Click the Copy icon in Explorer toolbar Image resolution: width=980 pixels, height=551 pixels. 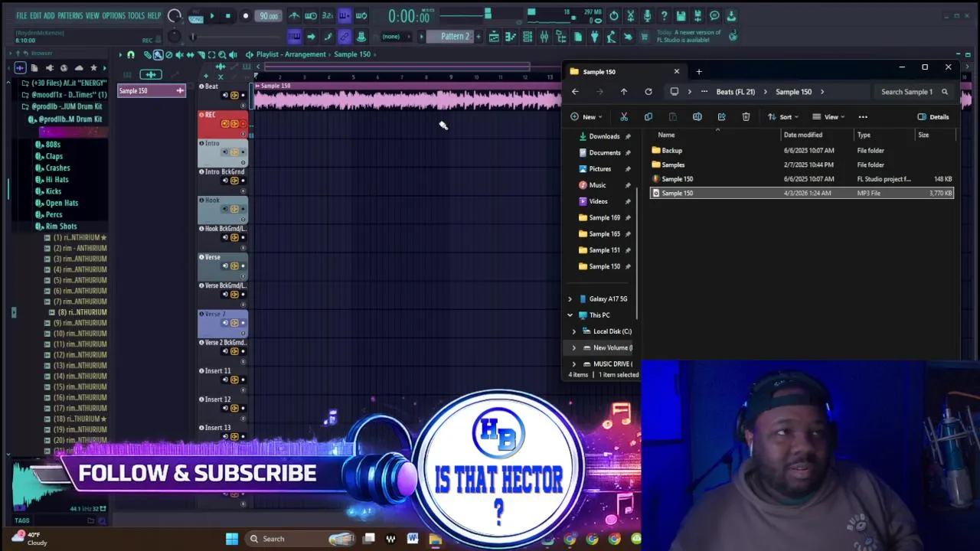648,117
